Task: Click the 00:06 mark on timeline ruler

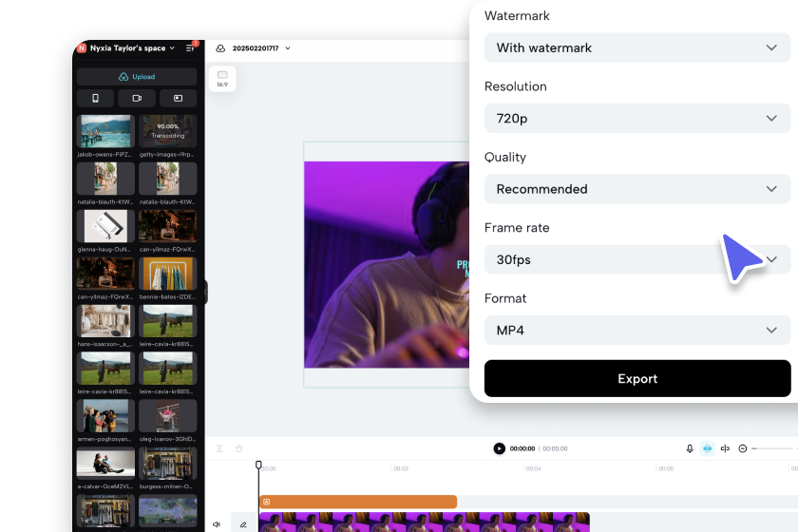Action: [666, 468]
